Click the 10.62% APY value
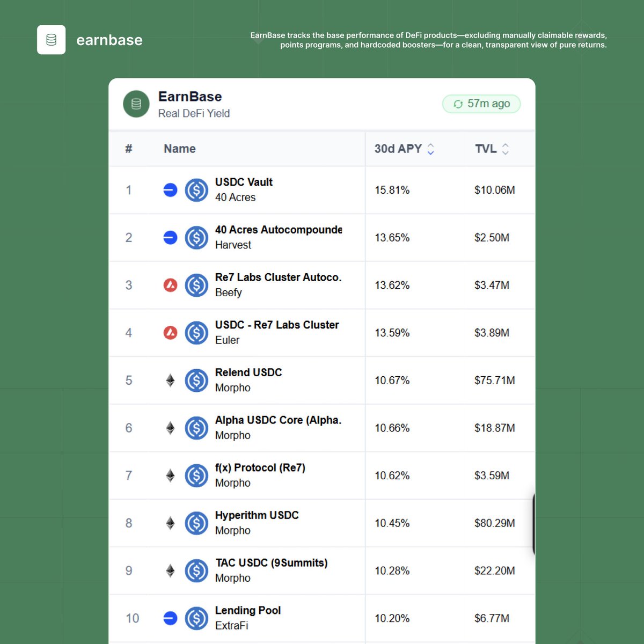The width and height of the screenshot is (644, 644). [392, 475]
